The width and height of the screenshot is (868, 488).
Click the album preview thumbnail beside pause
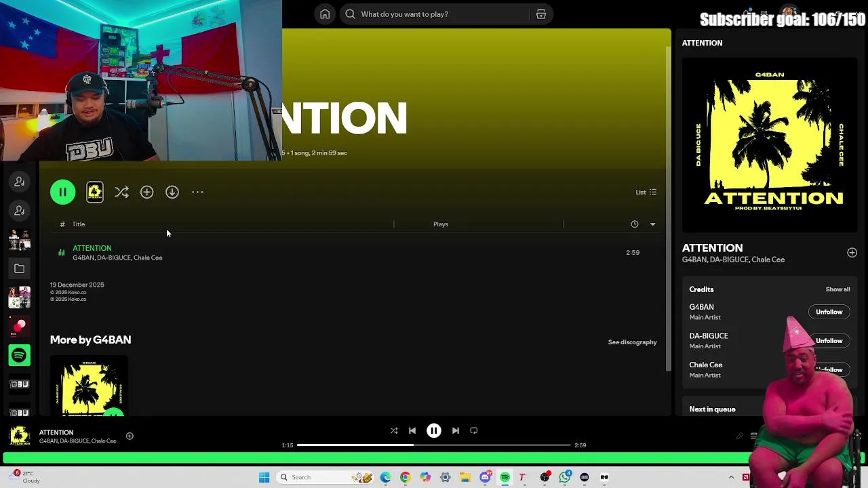click(95, 192)
